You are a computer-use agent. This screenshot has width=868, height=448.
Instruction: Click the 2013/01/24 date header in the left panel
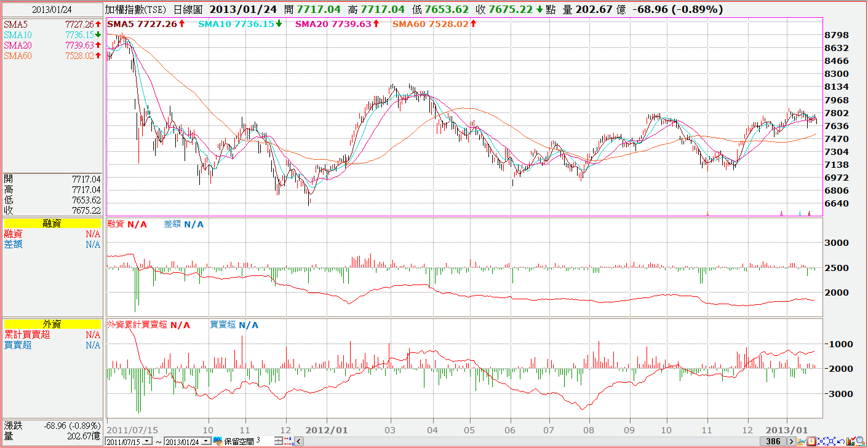(52, 9)
